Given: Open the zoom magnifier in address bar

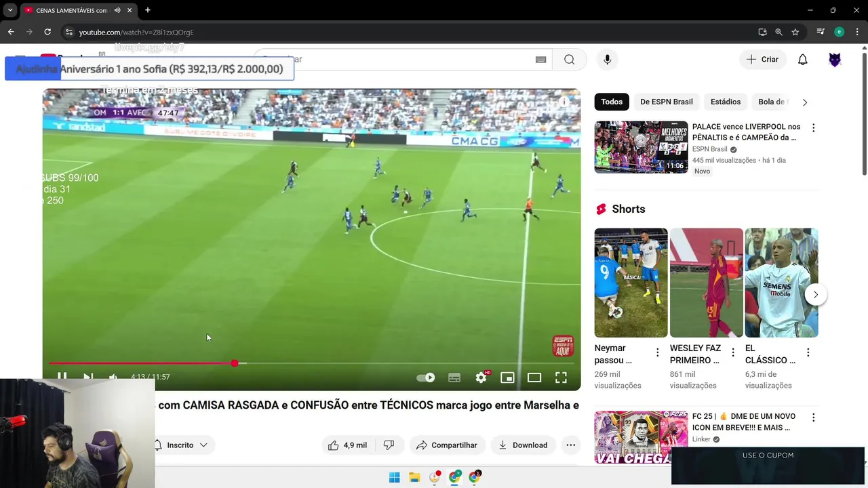Looking at the screenshot, I should tap(778, 32).
